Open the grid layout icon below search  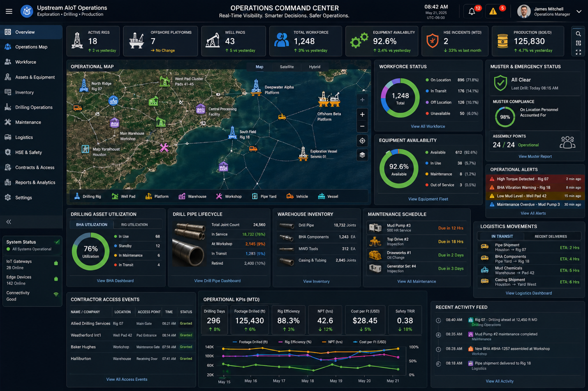coord(578,43)
